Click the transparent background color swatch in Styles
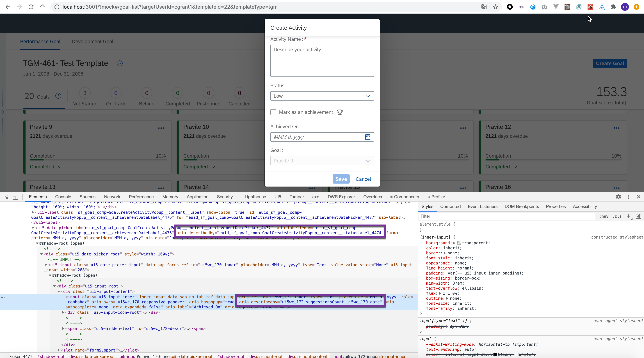The height and width of the screenshot is (358, 644). [459, 243]
